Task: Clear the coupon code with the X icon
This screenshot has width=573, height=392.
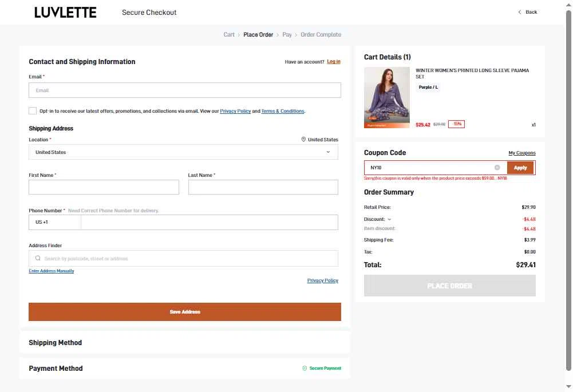Action: [497, 168]
